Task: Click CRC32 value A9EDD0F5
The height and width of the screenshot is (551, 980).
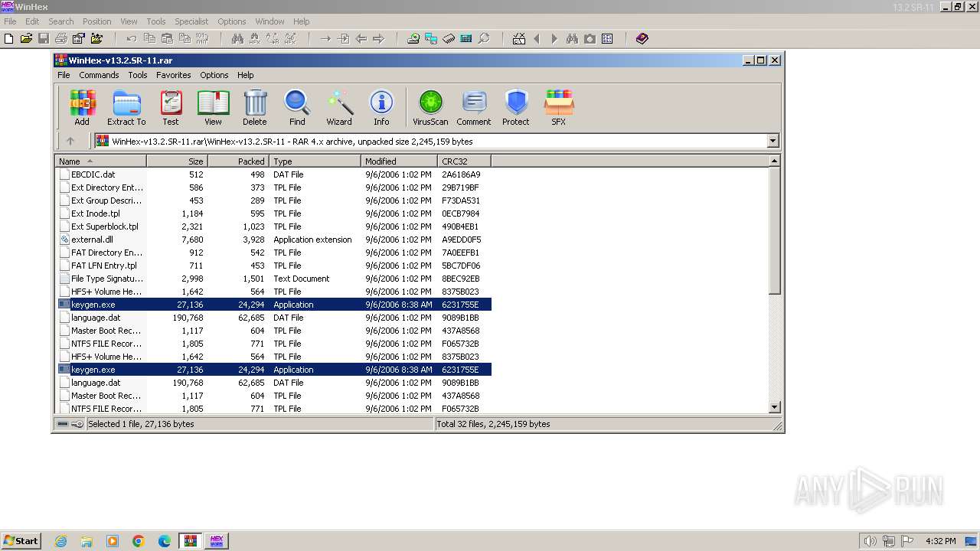Action: pos(461,240)
